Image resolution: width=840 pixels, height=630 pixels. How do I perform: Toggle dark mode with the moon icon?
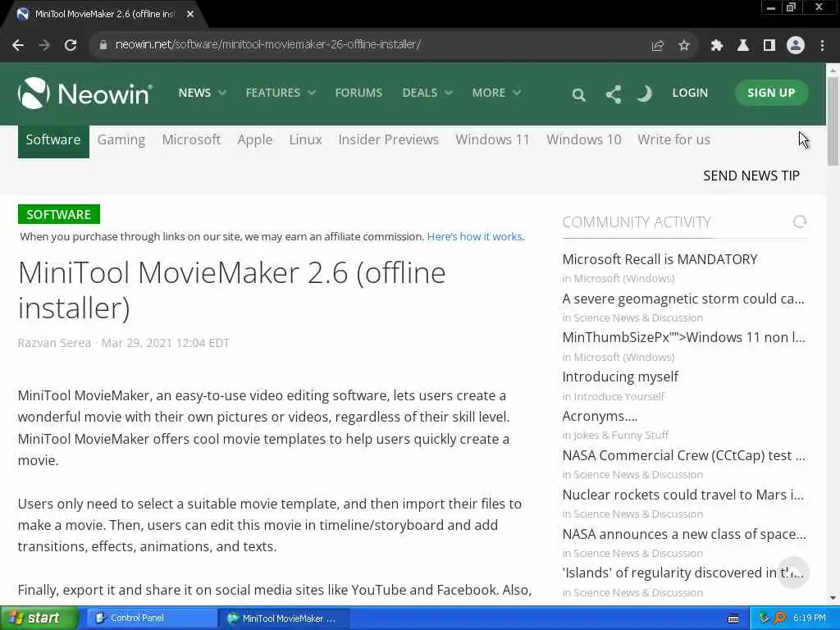click(645, 94)
